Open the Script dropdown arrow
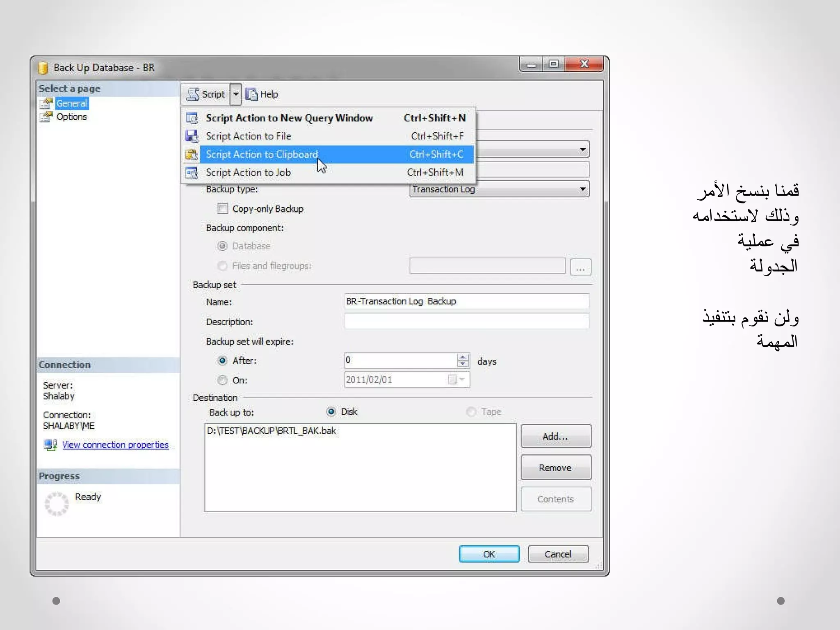Screen dimensions: 840x630 pos(236,94)
